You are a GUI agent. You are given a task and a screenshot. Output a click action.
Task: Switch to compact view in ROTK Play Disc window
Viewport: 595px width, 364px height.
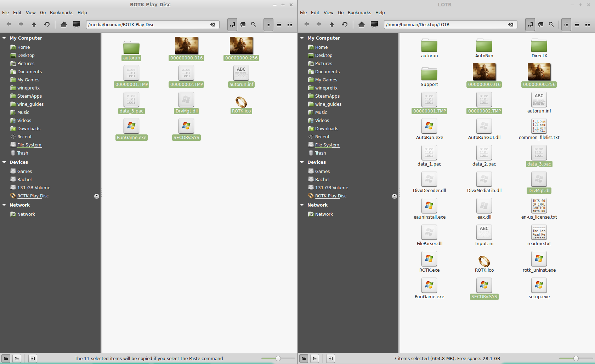click(290, 24)
